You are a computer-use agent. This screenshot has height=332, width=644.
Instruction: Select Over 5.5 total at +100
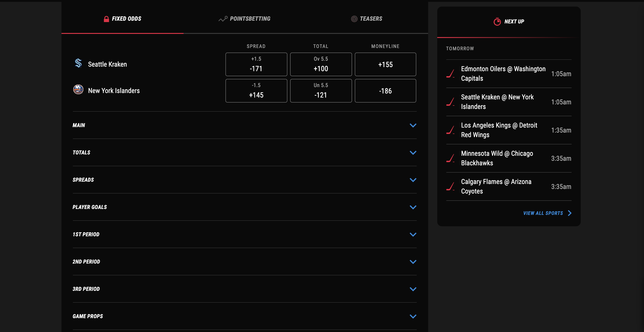pyautogui.click(x=321, y=64)
